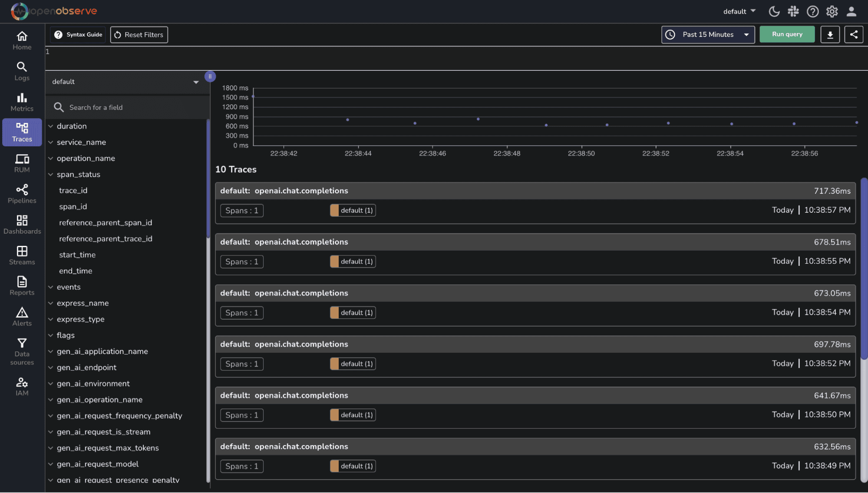
Task: Click the download results icon
Action: pyautogui.click(x=830, y=35)
